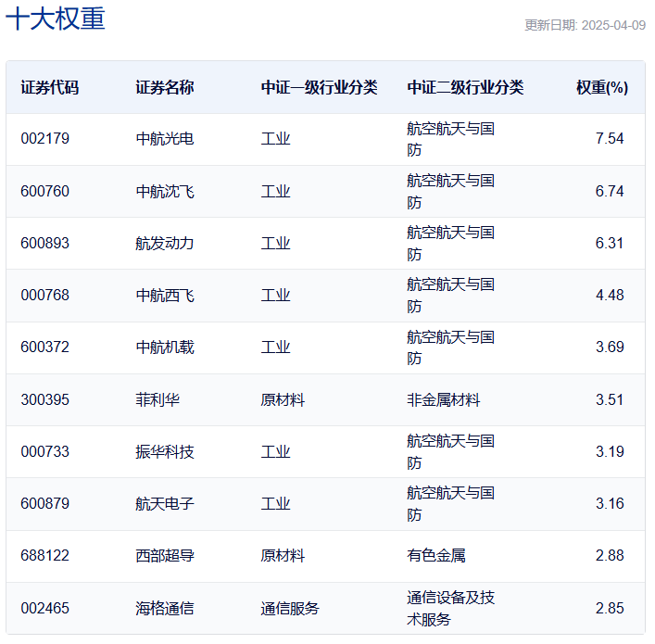
Task: Click stock code 002179
Action: point(45,138)
